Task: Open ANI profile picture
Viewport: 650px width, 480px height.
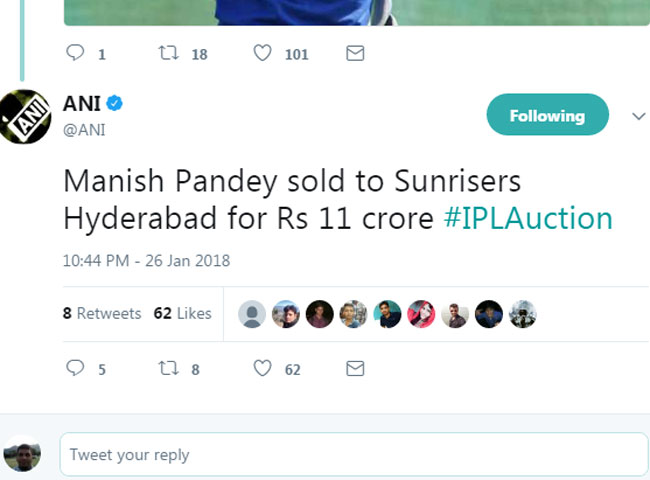Action: [25, 117]
